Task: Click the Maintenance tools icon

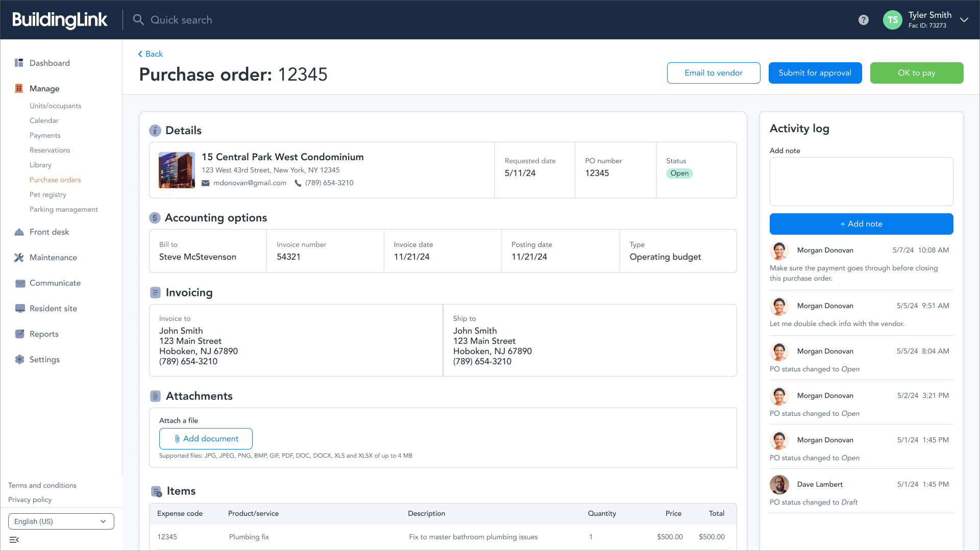Action: [x=19, y=257]
